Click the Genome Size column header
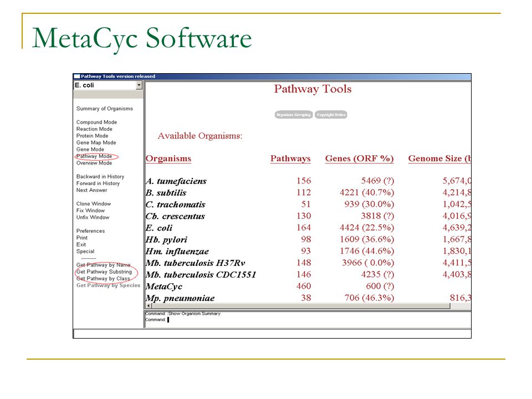The image size is (532, 399). click(x=439, y=158)
